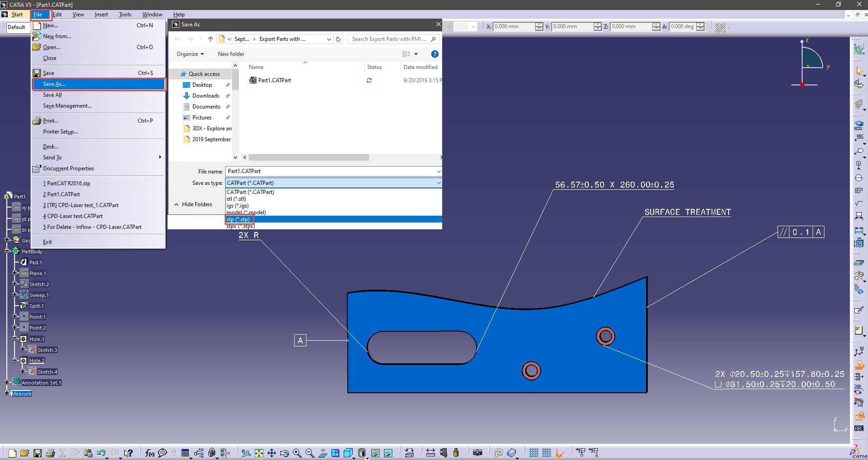Select the Measure ruler icon

point(430,452)
